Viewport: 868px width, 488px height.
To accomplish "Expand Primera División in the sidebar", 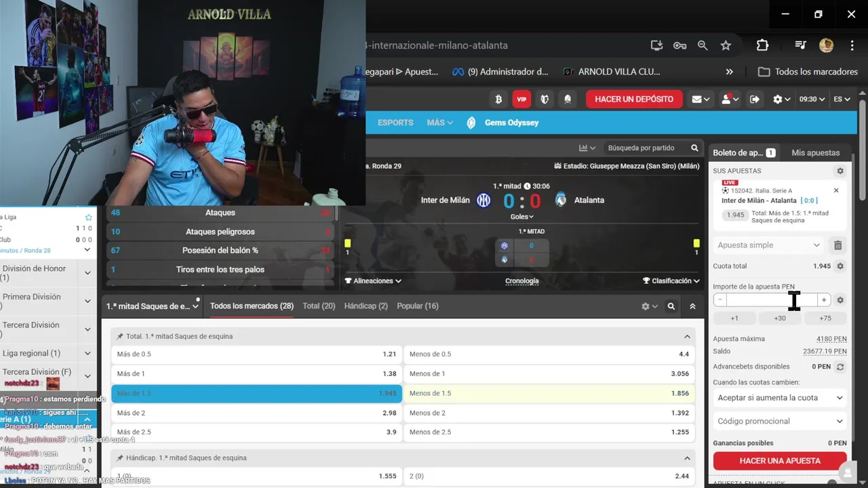I will [87, 301].
